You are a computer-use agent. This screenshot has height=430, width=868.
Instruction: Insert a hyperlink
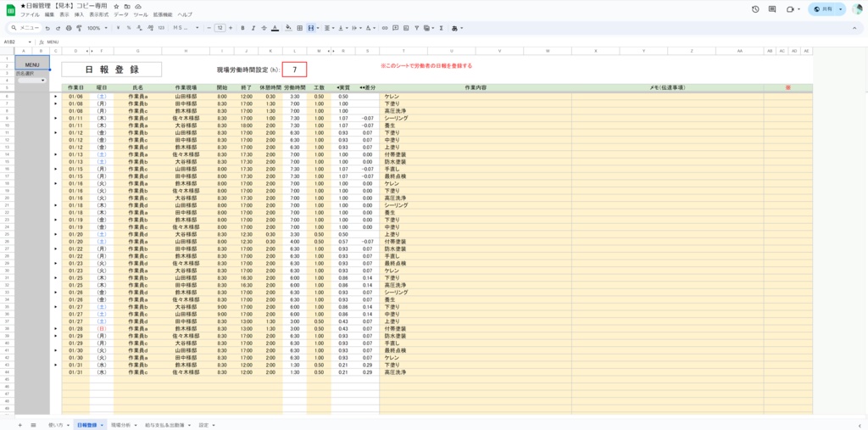pyautogui.click(x=386, y=28)
